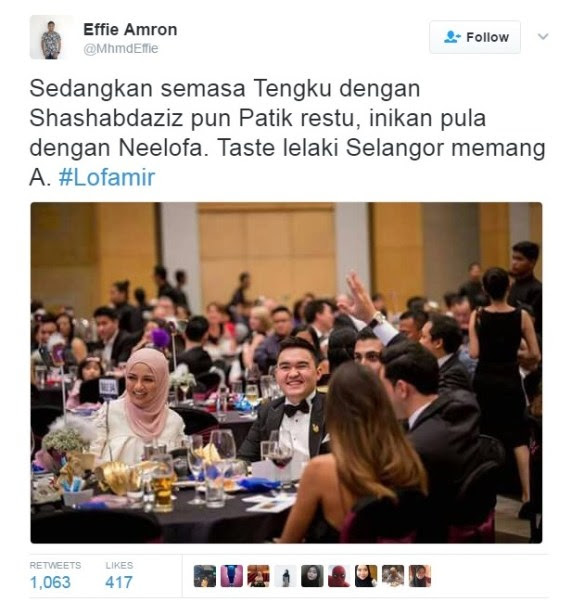Viewport: 584px width, 602px height.
Task: Click the LIKES label
Action: pos(119,565)
